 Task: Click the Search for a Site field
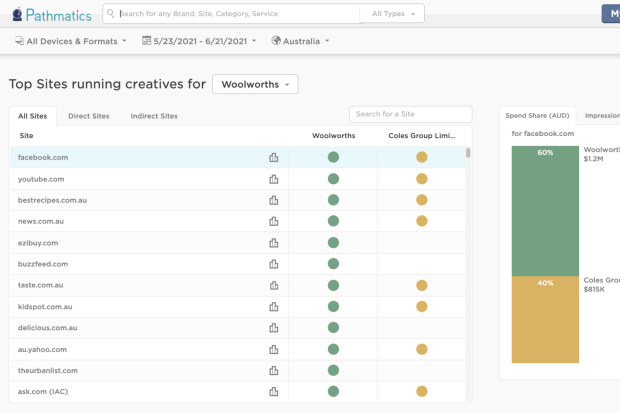click(410, 114)
